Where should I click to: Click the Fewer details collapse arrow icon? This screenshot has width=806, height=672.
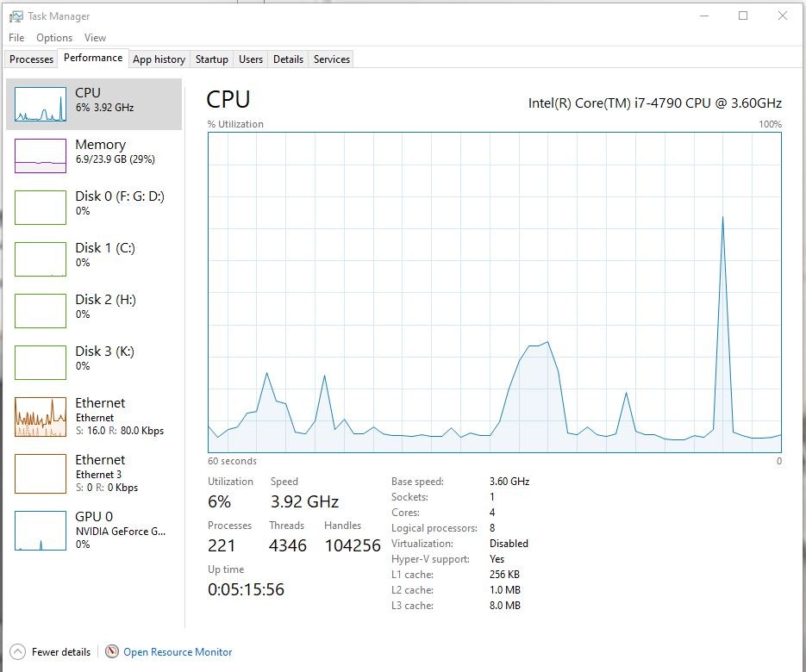[17, 652]
